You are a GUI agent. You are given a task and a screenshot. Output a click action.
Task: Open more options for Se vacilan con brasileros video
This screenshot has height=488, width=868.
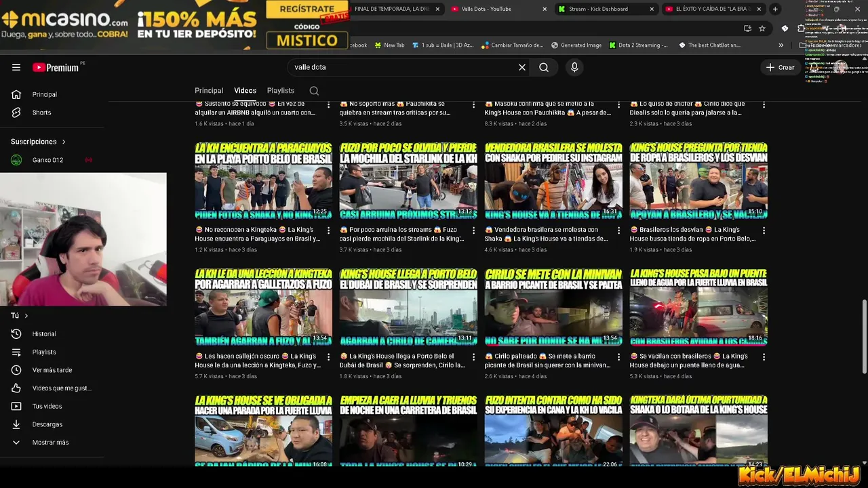(x=764, y=357)
